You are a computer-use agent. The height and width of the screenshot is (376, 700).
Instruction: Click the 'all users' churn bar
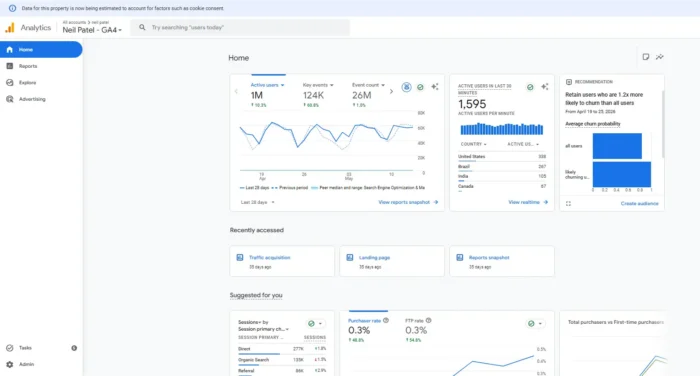617,146
